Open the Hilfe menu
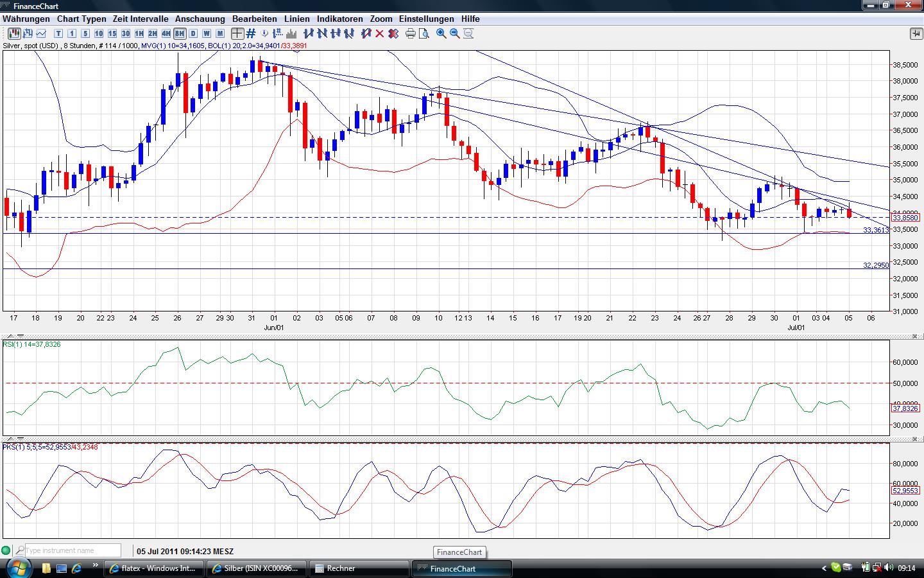924x578 pixels. pyautogui.click(x=470, y=19)
